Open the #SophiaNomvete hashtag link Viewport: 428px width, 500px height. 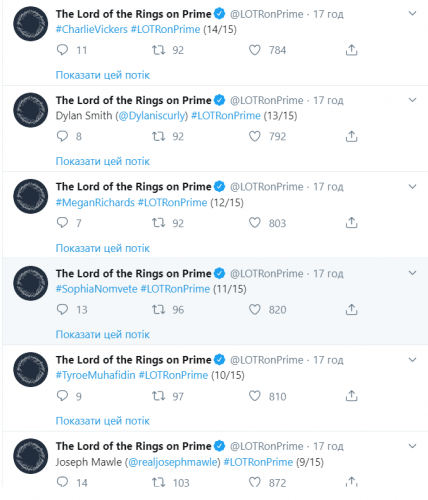[96, 289]
